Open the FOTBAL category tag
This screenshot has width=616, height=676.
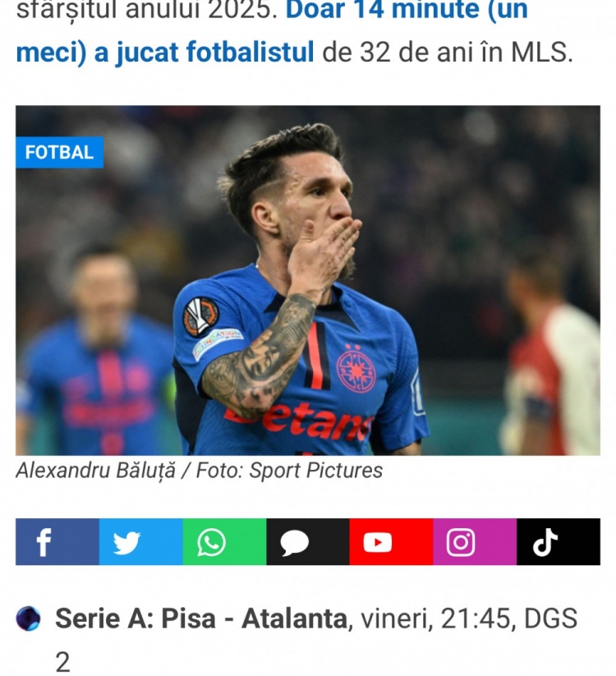coord(59,152)
